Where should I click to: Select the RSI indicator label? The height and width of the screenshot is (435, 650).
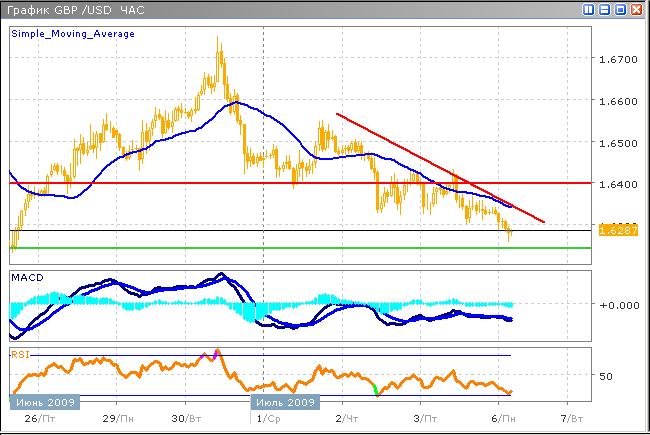tap(20, 355)
